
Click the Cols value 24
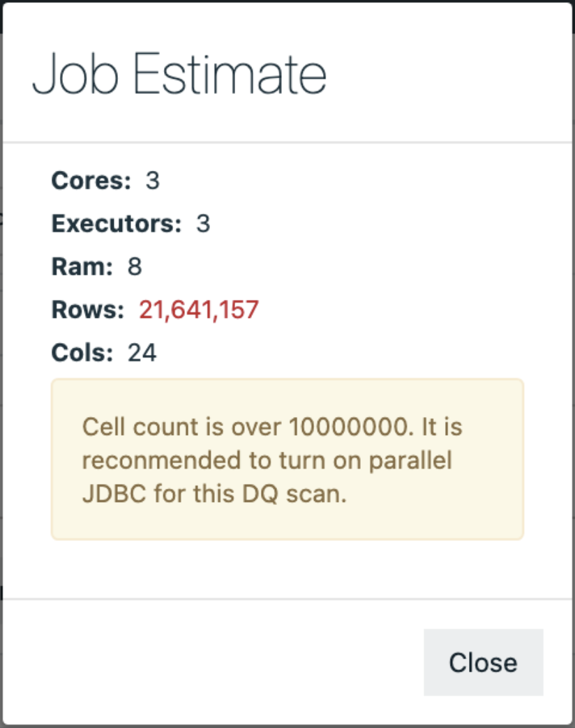pyautogui.click(x=142, y=352)
